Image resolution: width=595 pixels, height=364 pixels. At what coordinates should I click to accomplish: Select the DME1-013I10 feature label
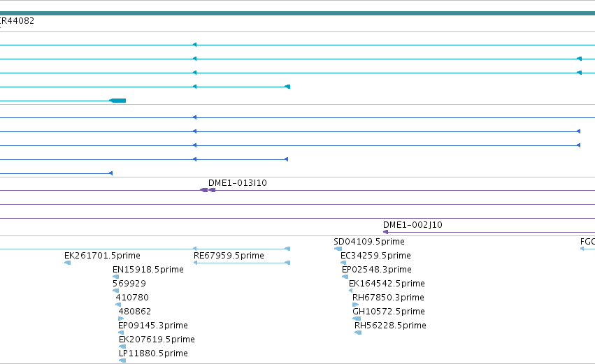pyautogui.click(x=238, y=183)
